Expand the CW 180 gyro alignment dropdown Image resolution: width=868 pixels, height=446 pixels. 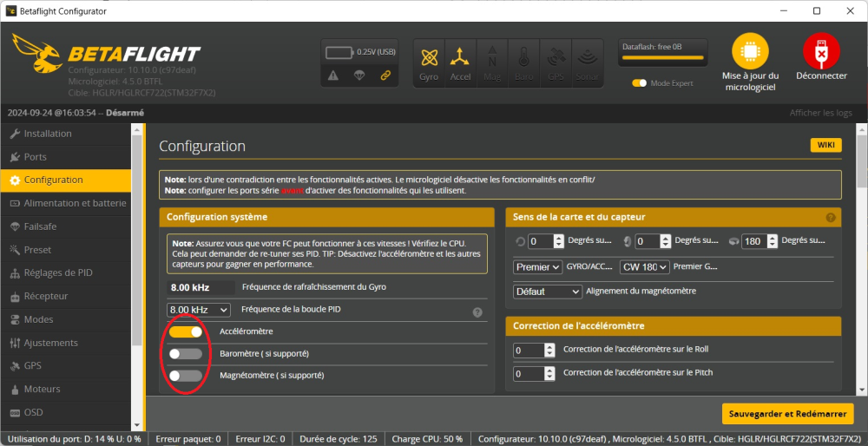point(644,266)
